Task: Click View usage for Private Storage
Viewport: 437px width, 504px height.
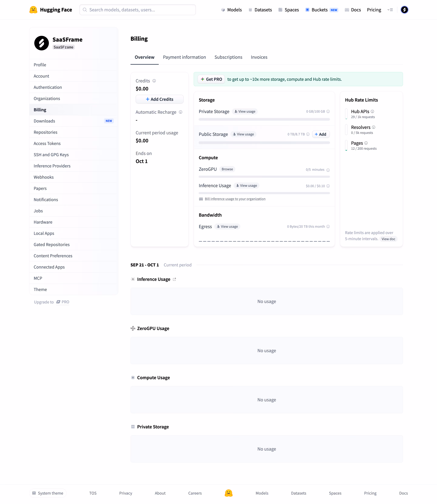Action: 245,111
